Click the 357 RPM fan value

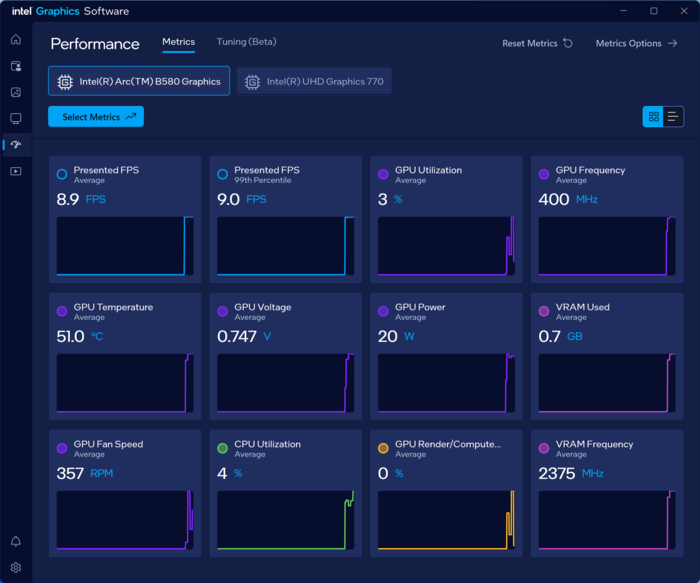pyautogui.click(x=85, y=473)
